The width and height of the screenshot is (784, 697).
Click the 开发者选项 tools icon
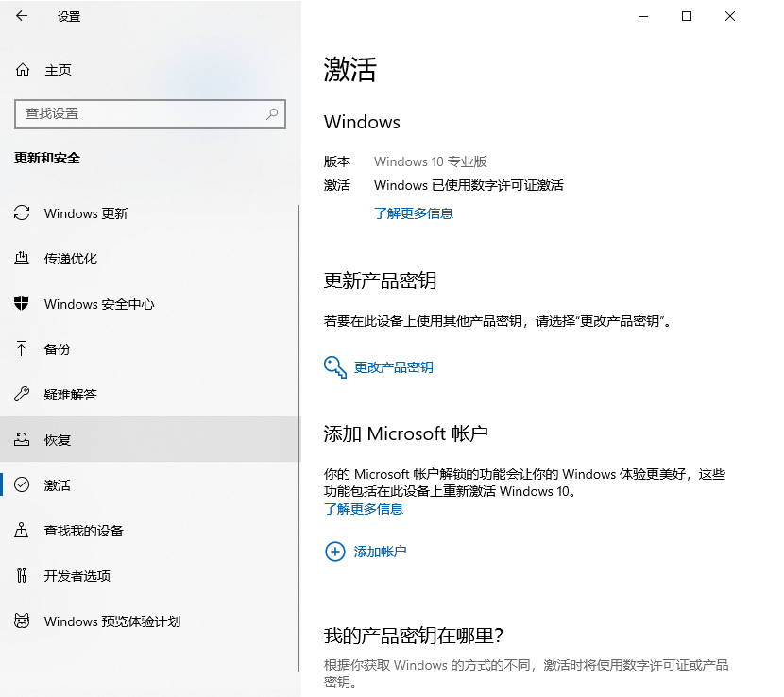tap(22, 575)
